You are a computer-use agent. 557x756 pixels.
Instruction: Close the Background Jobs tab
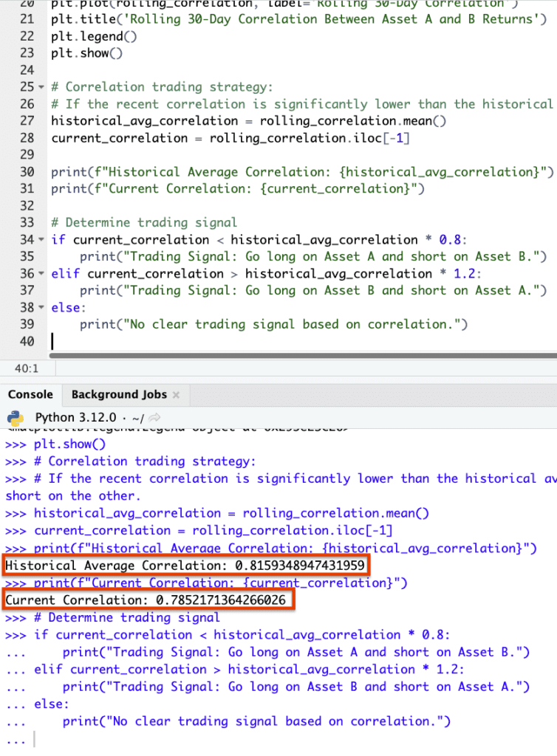[176, 395]
